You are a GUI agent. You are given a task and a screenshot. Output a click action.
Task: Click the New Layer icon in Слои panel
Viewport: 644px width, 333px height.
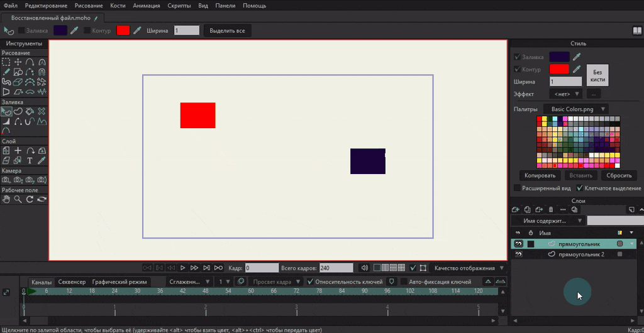[x=516, y=210]
